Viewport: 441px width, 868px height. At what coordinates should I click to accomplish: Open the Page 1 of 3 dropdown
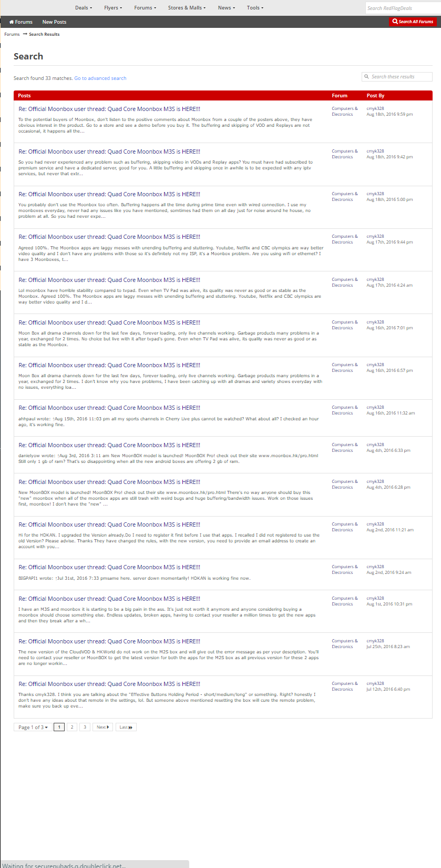click(33, 727)
